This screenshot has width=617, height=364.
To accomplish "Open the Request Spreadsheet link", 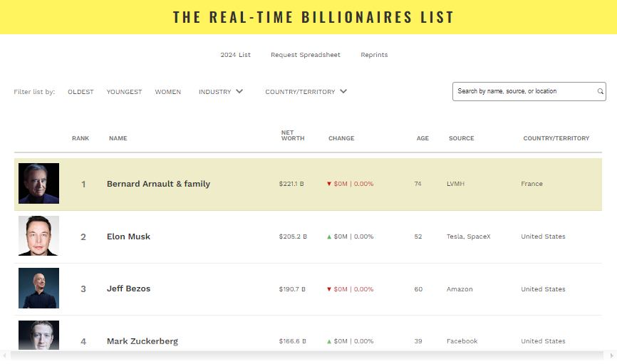I will point(306,55).
